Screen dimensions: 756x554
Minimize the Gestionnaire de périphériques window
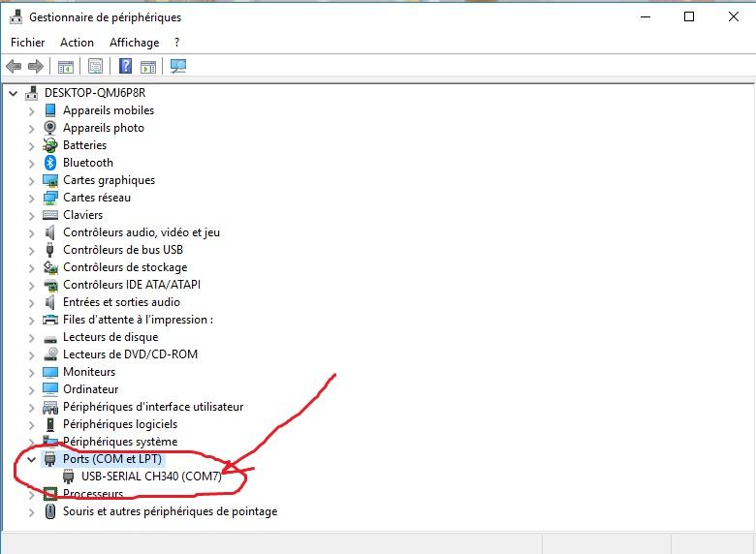(x=646, y=16)
